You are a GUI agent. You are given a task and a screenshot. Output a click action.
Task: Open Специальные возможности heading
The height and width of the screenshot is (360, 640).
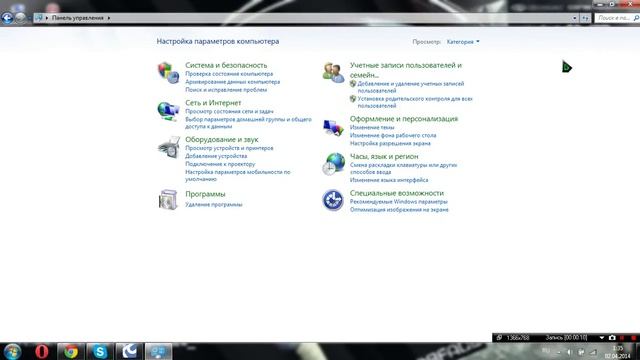tap(396, 193)
